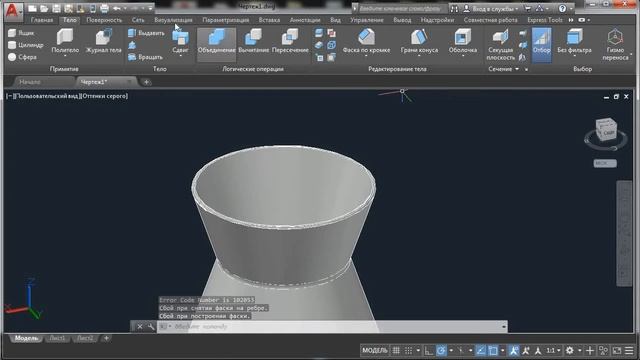Open the quick access toolbar customize dropdown
The image size is (640, 360).
pyautogui.click(x=150, y=8)
